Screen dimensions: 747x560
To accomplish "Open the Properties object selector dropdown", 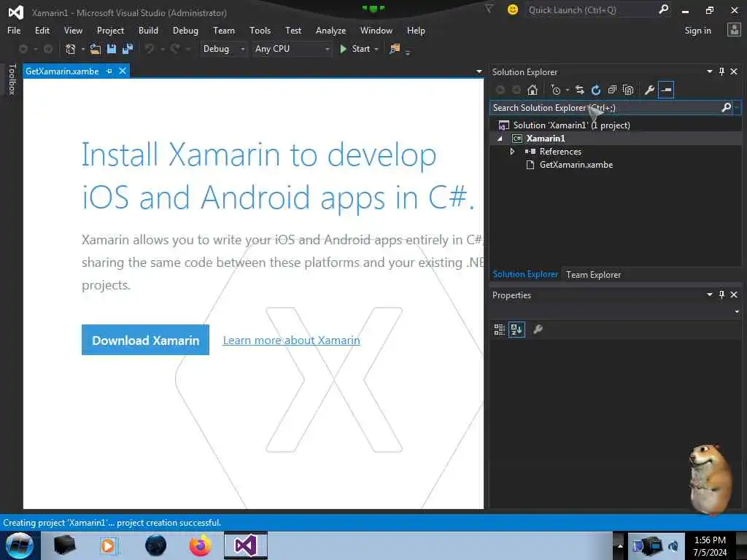I will pyautogui.click(x=737, y=312).
